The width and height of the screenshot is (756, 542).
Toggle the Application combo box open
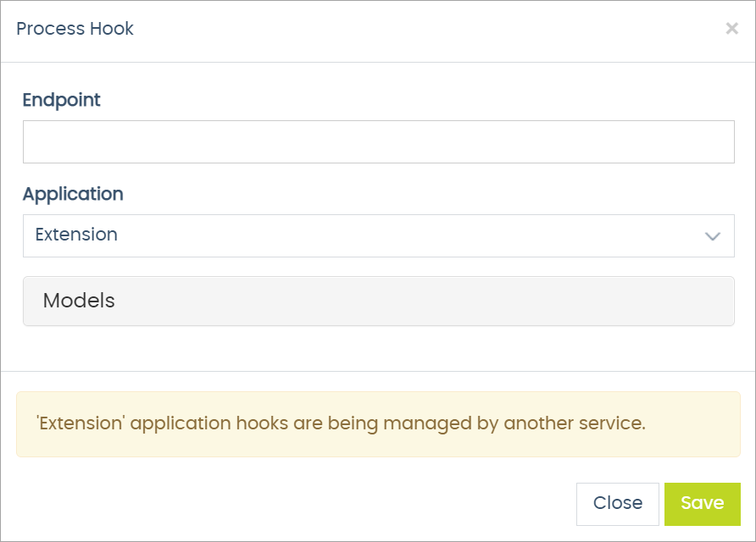(378, 235)
